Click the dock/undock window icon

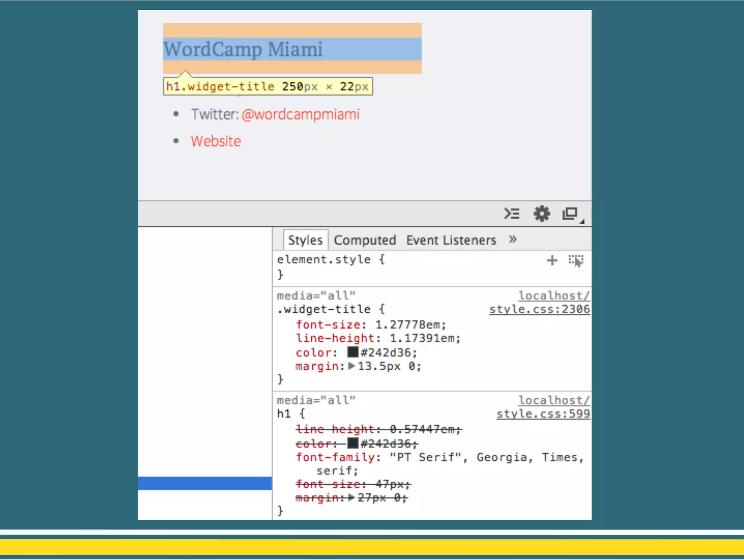click(x=570, y=214)
